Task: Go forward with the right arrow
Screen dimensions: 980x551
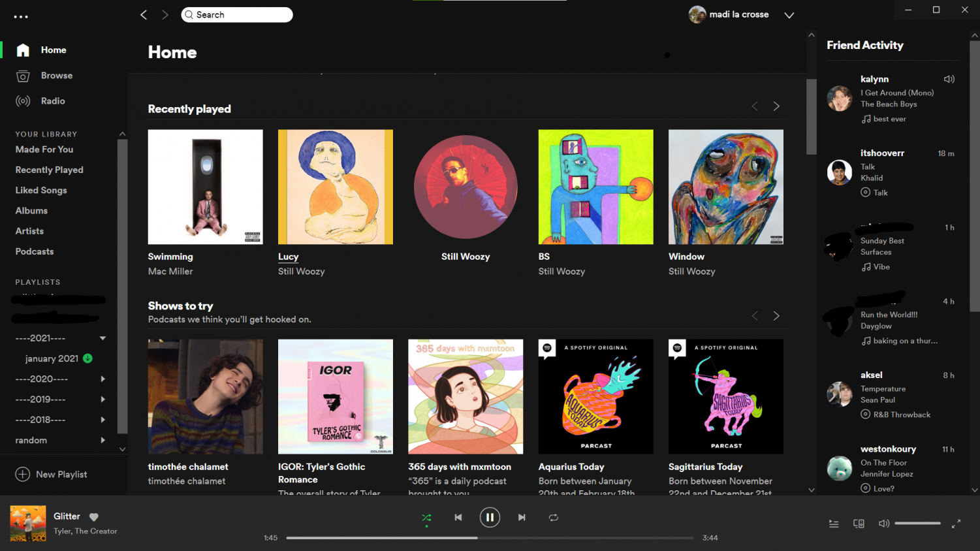Action: pyautogui.click(x=165, y=15)
